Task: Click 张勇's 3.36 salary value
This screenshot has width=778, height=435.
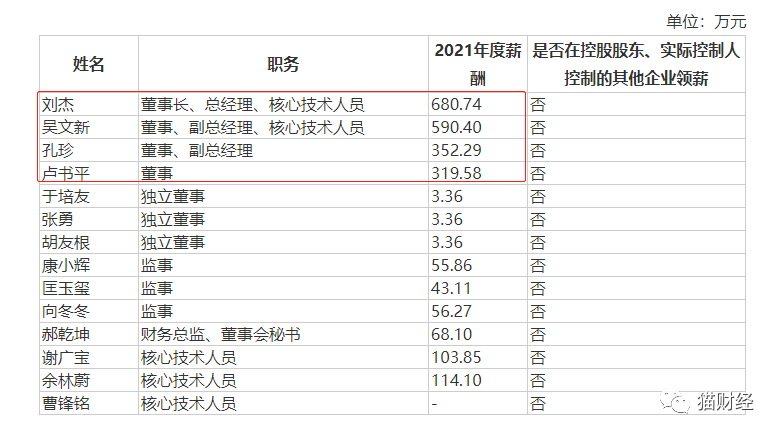Action: point(447,219)
